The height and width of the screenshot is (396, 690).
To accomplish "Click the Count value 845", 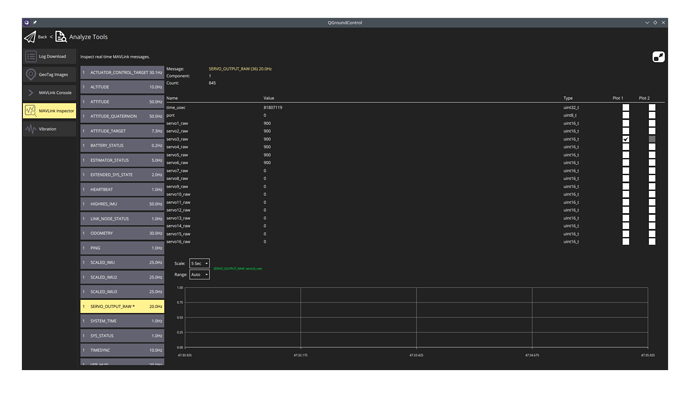I will tap(212, 83).
